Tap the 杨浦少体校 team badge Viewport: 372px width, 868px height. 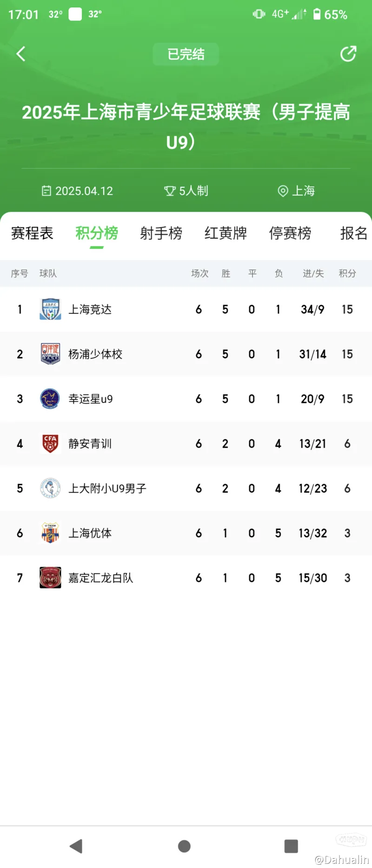coord(50,354)
